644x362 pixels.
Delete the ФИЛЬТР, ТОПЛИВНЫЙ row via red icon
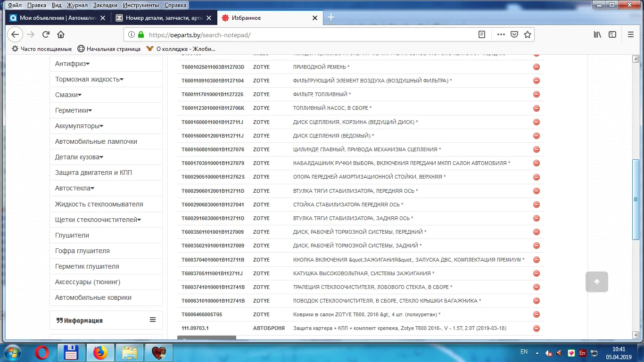pyautogui.click(x=536, y=94)
